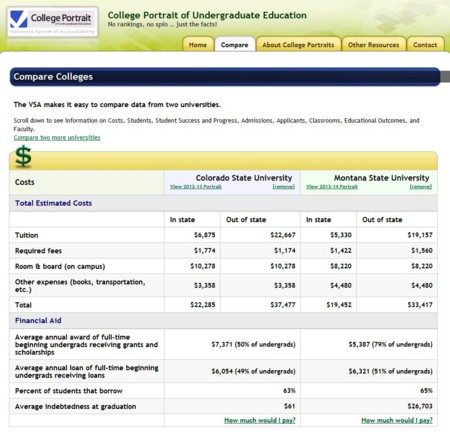This screenshot has width=450, height=432.
Task: View Colorado State University's portrait link
Action: (196, 187)
